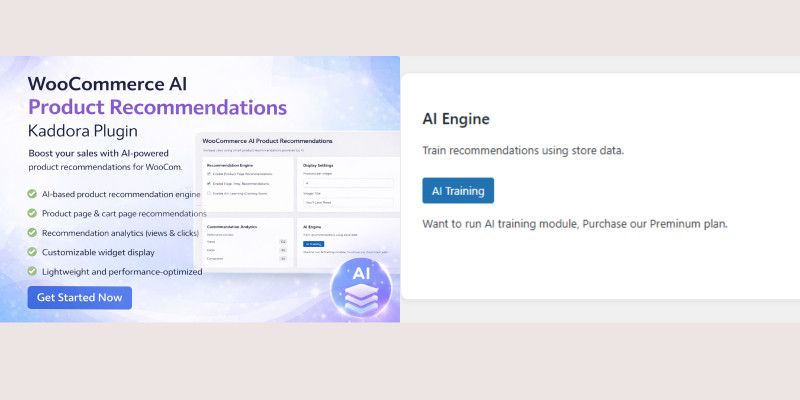Image resolution: width=800 pixels, height=400 pixels.
Task: Toggle Enable Cart Page Recommendations checkbox
Action: (x=209, y=184)
